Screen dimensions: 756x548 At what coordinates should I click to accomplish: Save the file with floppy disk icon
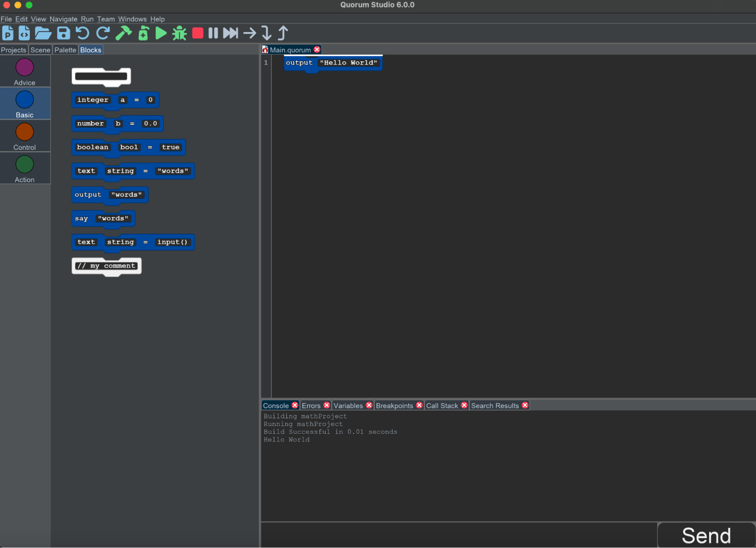pyautogui.click(x=64, y=33)
